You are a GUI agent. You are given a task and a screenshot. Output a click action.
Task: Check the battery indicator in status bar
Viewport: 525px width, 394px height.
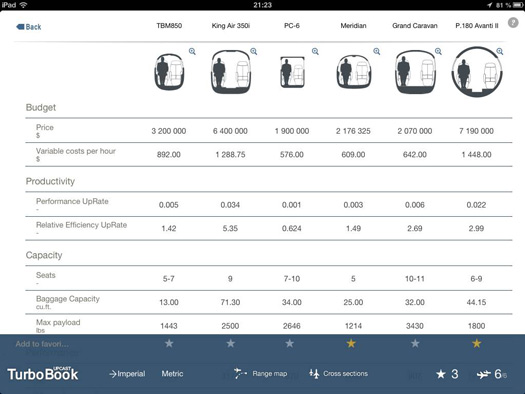517,5
